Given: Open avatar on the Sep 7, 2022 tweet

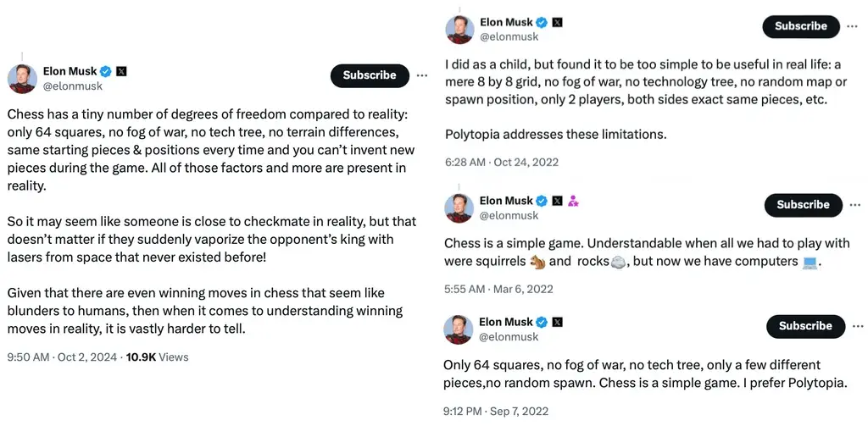Looking at the screenshot, I should (x=459, y=329).
